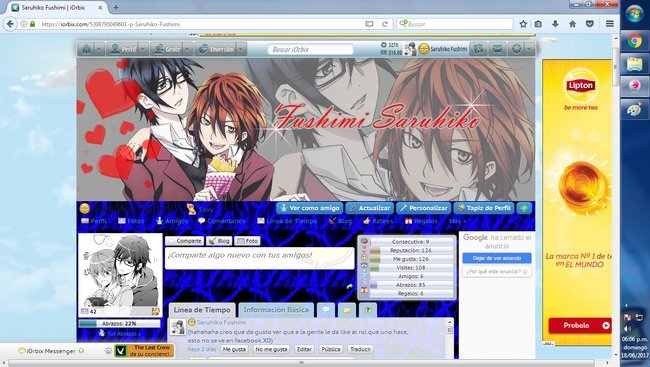650x367 pixels.
Task: Click the green plus button beside Tapiz de Perfil
Action: point(524,208)
